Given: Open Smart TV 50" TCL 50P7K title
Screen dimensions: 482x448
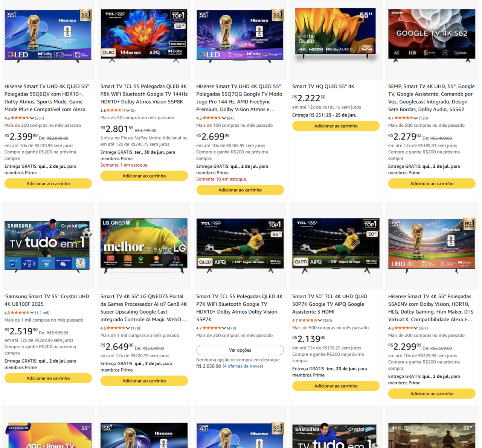Looking at the screenshot, I should pyautogui.click(x=330, y=304).
